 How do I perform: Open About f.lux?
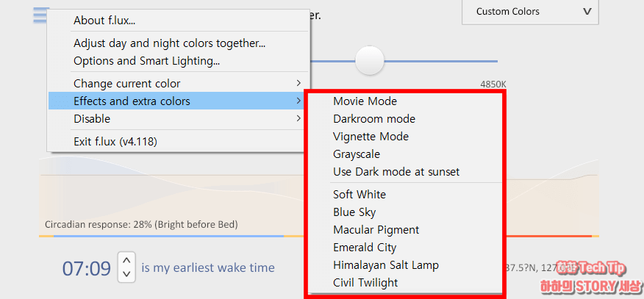pyautogui.click(x=178, y=21)
